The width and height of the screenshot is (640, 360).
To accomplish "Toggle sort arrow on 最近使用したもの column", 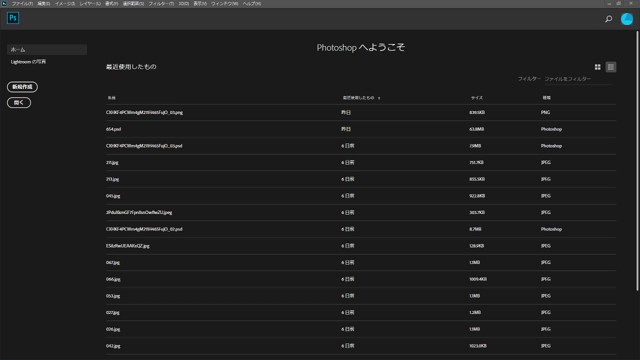I will tap(379, 98).
